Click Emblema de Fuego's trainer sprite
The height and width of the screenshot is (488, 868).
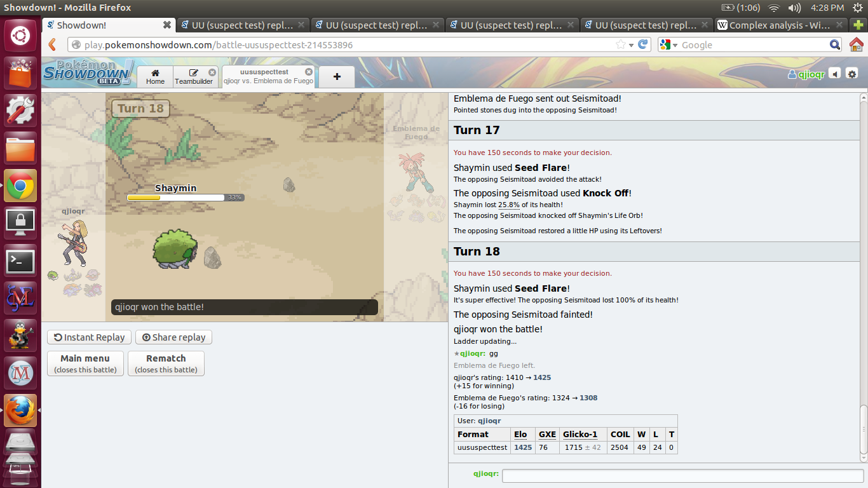tap(416, 172)
